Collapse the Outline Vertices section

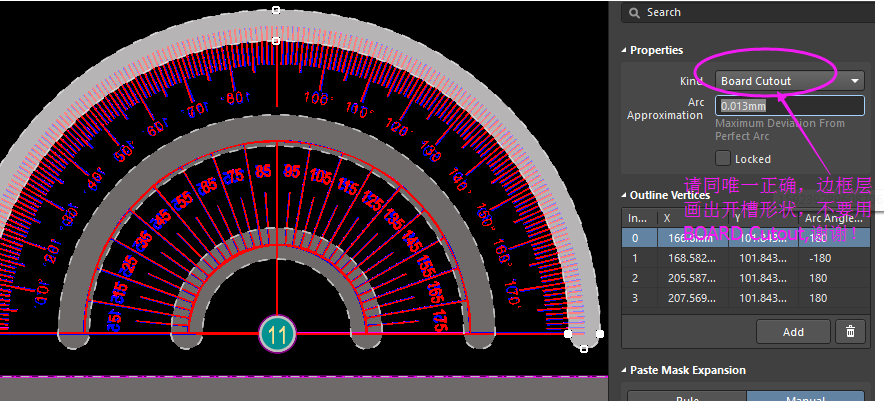[625, 195]
